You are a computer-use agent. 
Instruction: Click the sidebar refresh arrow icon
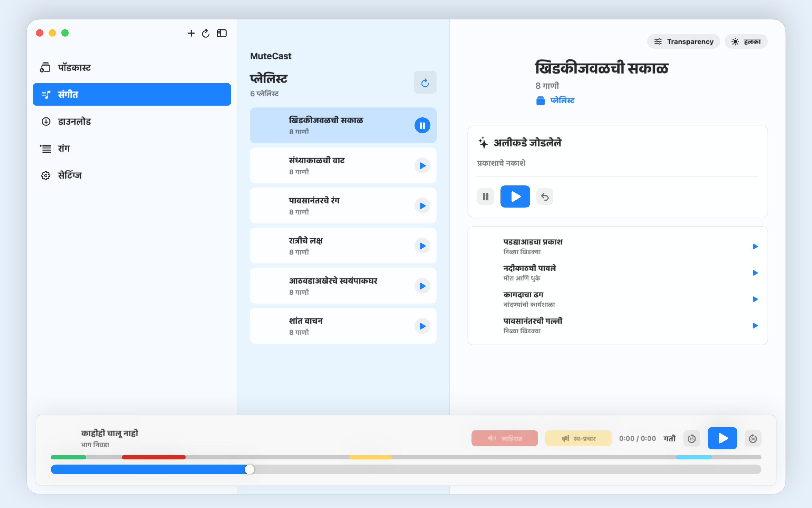[206, 33]
